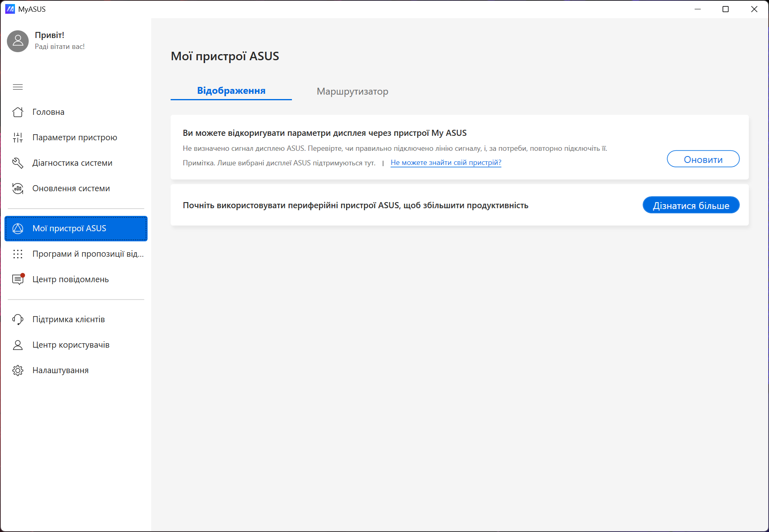Collapse the sidebar with the hamburger icon
The width and height of the screenshot is (769, 532).
click(18, 87)
